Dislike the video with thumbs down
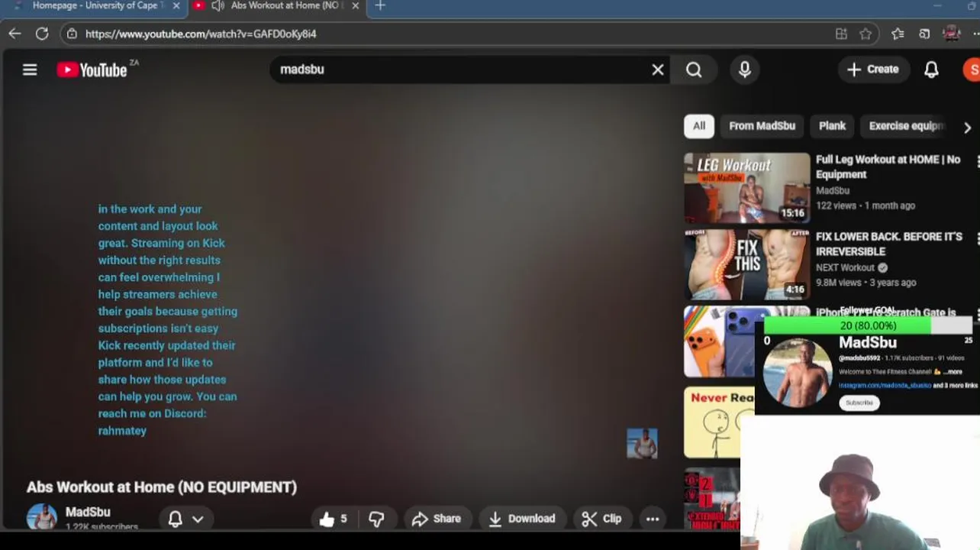This screenshot has height=550, width=980. (376, 519)
